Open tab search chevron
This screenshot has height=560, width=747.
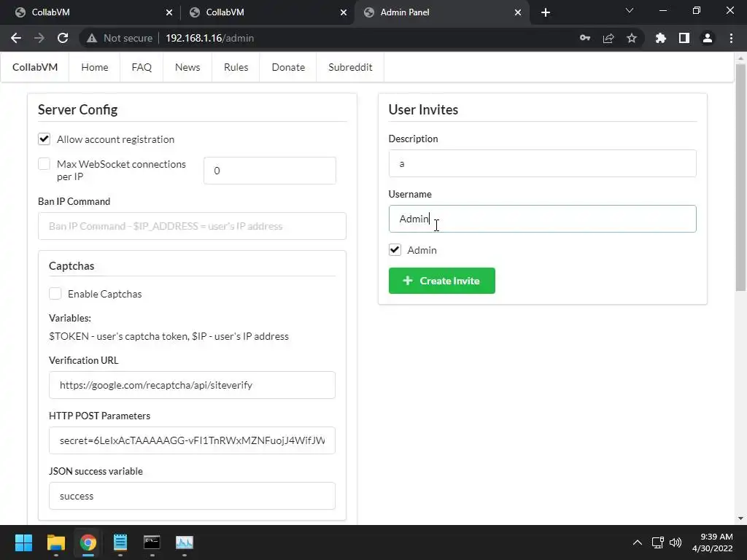pos(630,10)
